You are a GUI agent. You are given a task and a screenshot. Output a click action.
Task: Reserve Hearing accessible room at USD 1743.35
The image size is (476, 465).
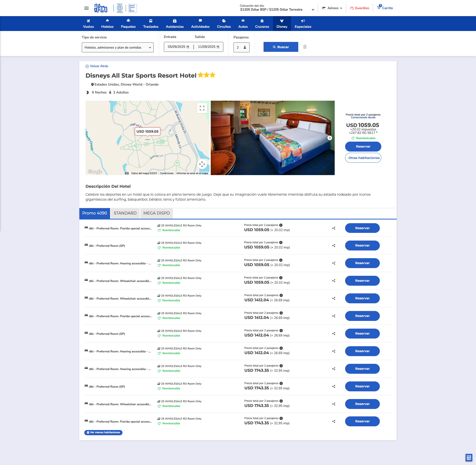tap(362, 369)
